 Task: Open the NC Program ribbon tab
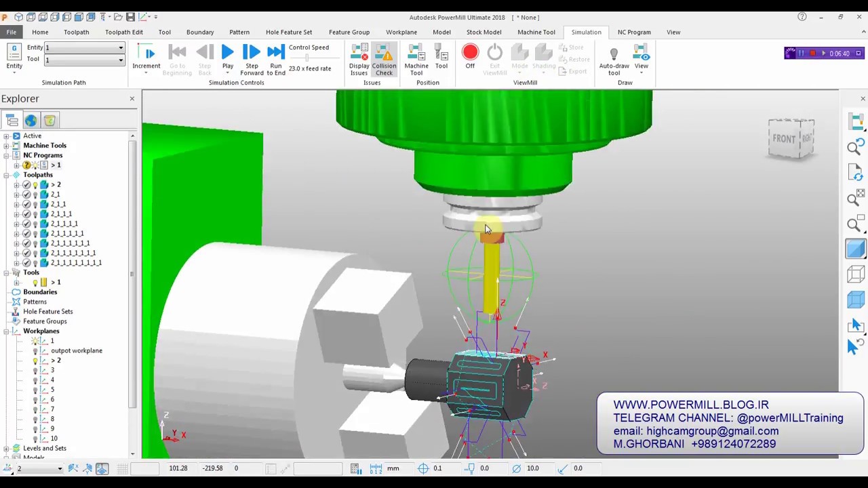click(634, 32)
